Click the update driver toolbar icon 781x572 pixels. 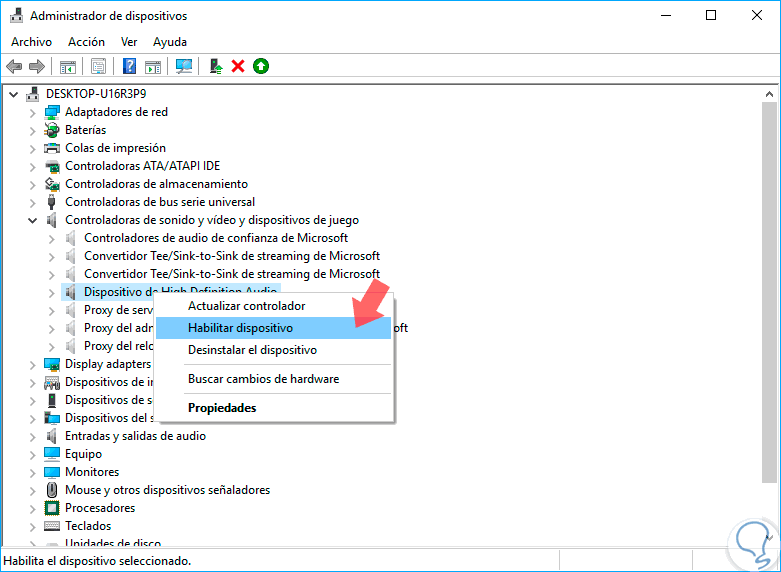[x=216, y=66]
